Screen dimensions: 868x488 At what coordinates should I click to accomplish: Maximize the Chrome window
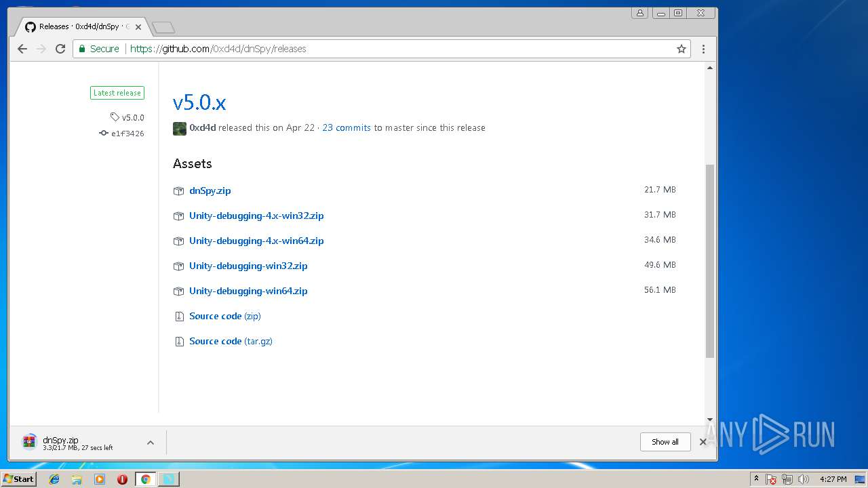click(678, 13)
